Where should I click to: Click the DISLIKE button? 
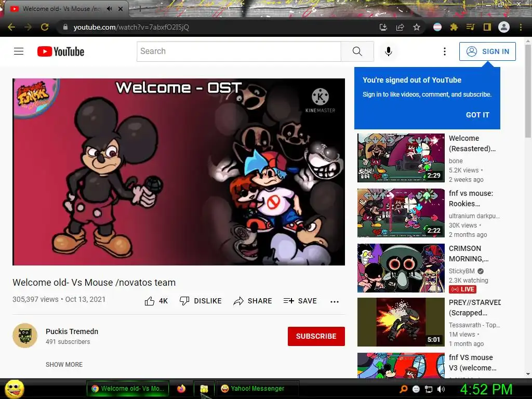(x=201, y=301)
